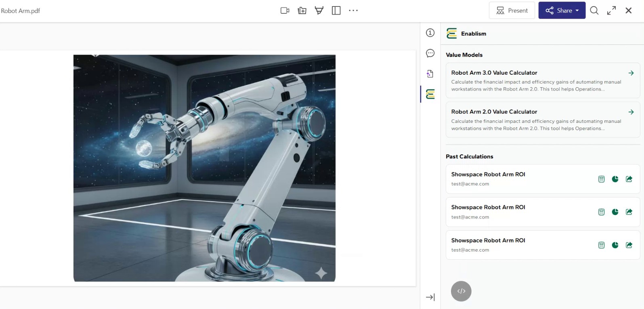The width and height of the screenshot is (644, 309).
Task: Click the Present button
Action: tap(512, 11)
